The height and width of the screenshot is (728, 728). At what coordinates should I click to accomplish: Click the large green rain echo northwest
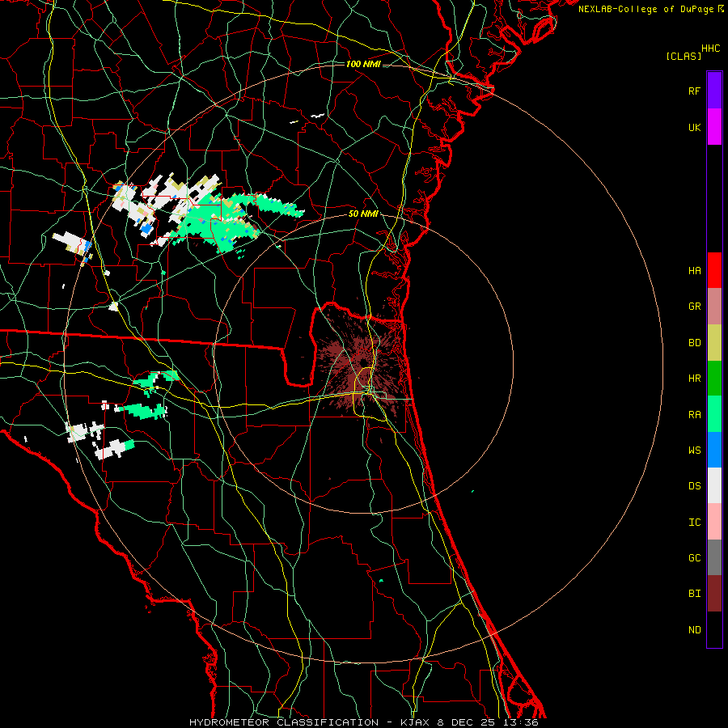[218, 225]
